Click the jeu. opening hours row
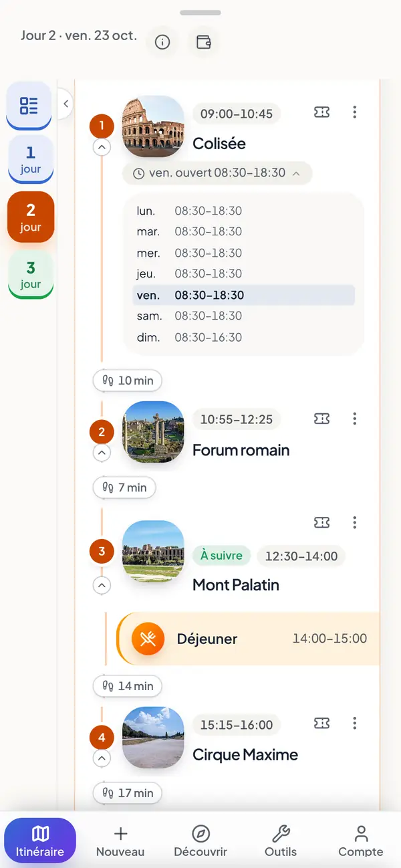Viewport: 401px width, 868px height. click(x=243, y=274)
